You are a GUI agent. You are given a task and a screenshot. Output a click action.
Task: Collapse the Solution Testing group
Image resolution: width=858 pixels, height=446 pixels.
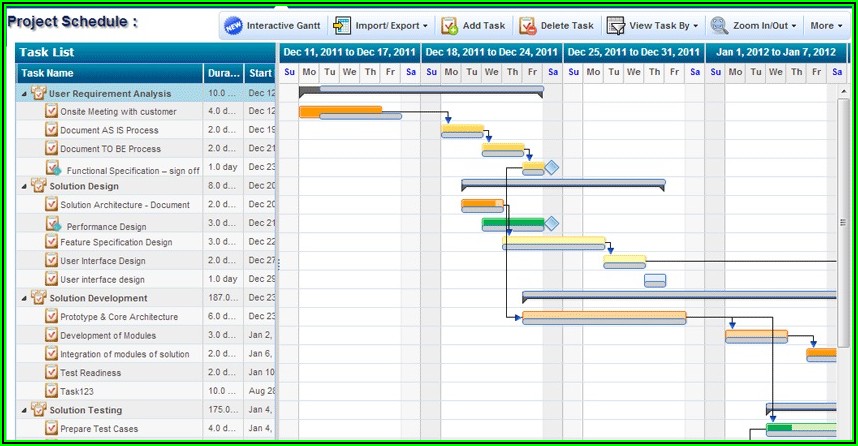click(24, 410)
